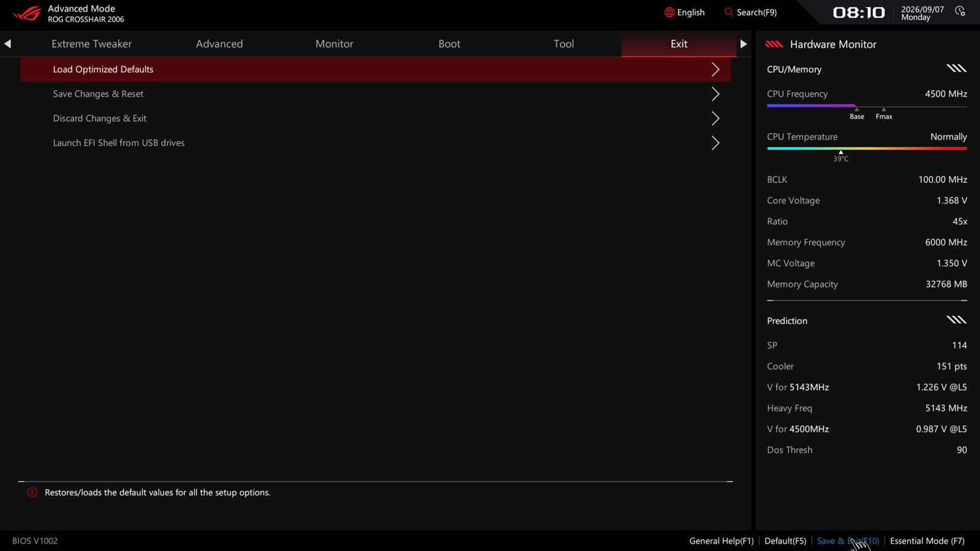Click the ROG logo icon
Screen dimensions: 980x551
[27, 13]
